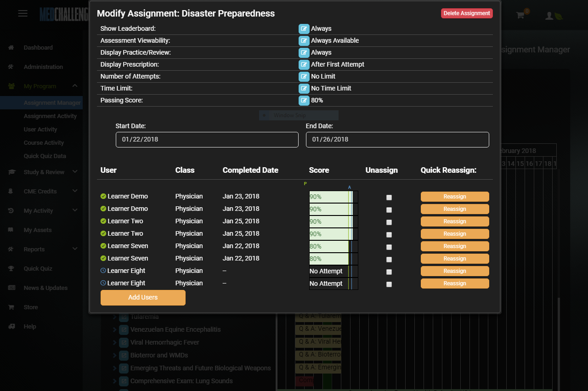
Task: Collapse the My Program sidebar section
Action: pos(75,86)
